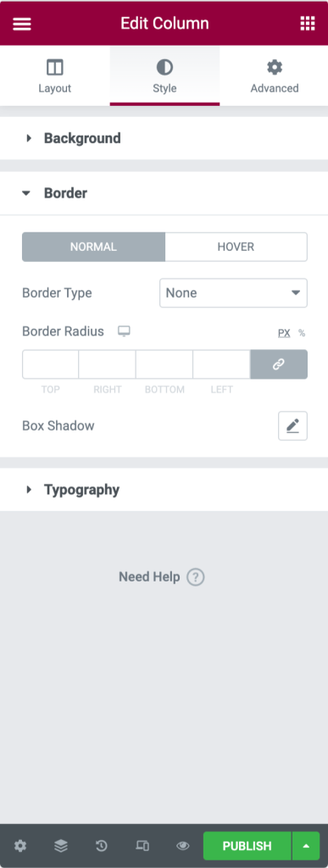Click the responsive desktop icon beside Border Radius
This screenshot has height=868, width=328.
(x=124, y=331)
